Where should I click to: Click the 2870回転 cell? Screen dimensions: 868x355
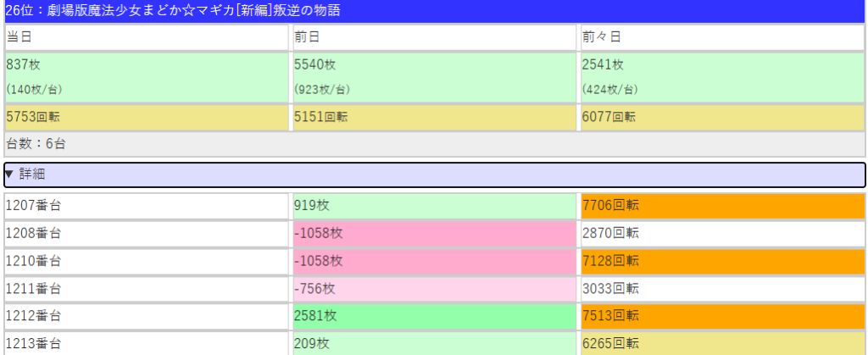722,233
